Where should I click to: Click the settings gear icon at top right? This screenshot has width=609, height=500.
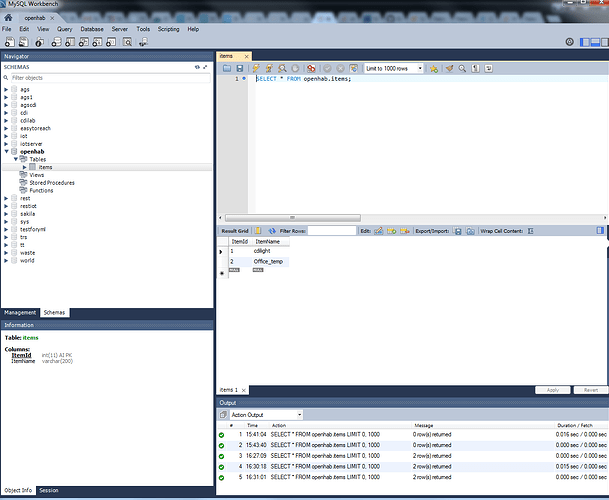point(570,42)
